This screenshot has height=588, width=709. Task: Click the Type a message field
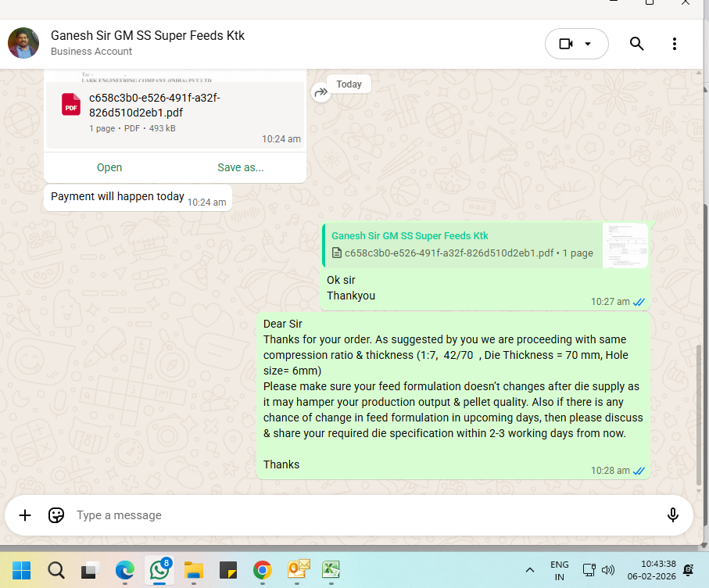point(352,515)
